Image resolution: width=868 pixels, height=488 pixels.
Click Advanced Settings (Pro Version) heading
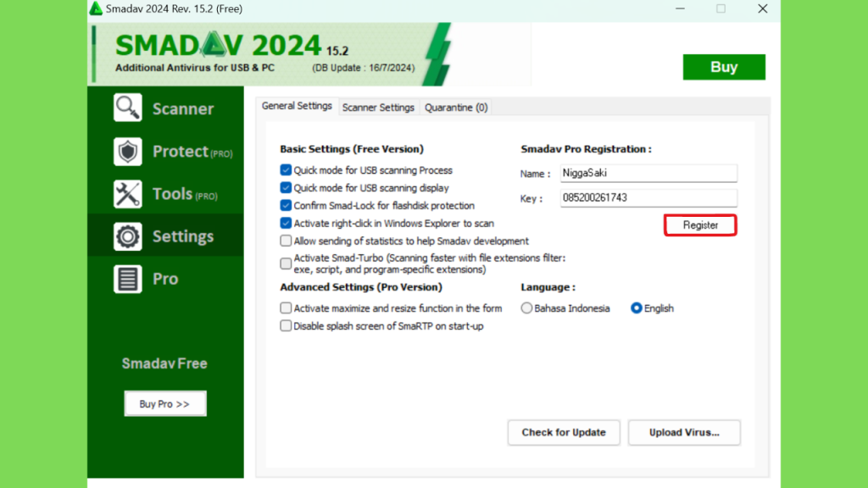(361, 287)
